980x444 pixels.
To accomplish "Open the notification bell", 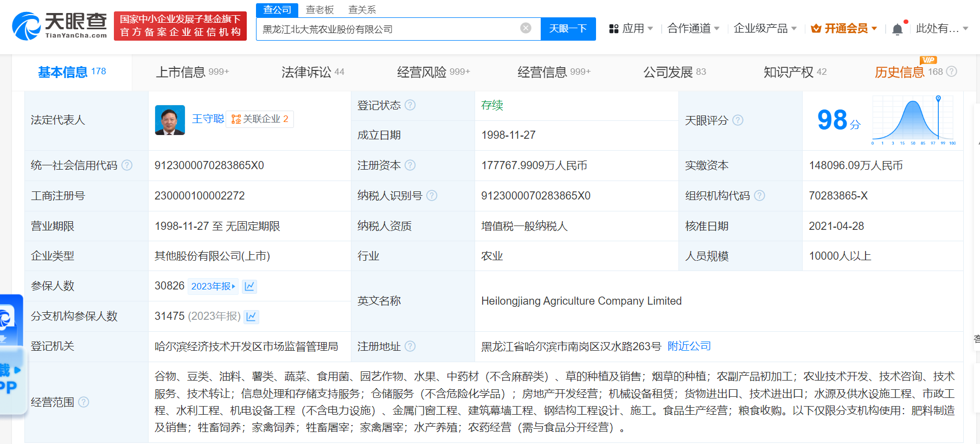I will 898,29.
